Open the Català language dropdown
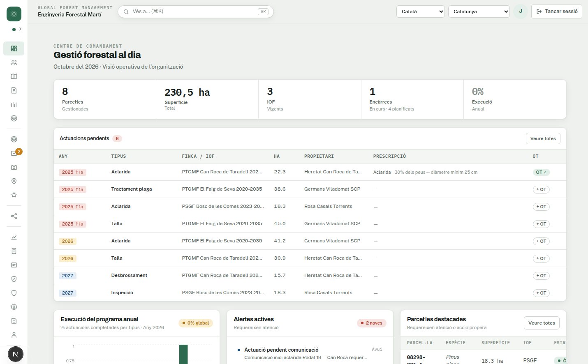The height and width of the screenshot is (364, 588). 421,12
